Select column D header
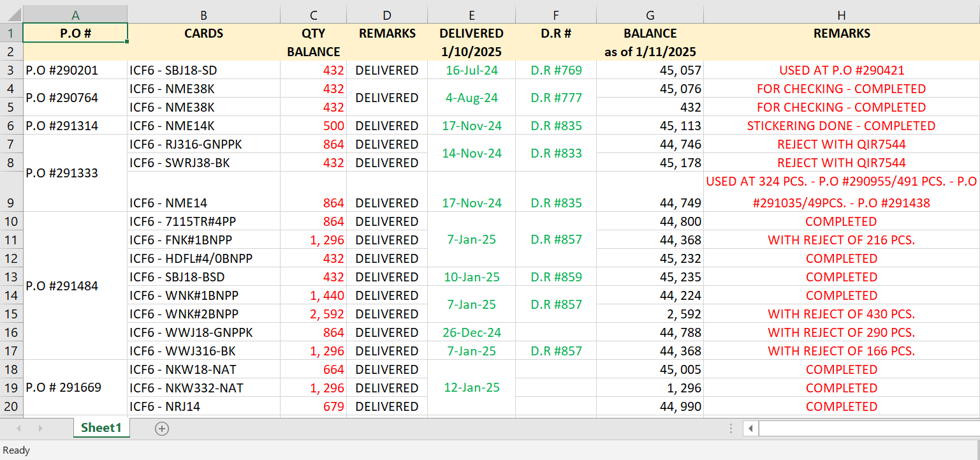The height and width of the screenshot is (460, 980). (387, 15)
